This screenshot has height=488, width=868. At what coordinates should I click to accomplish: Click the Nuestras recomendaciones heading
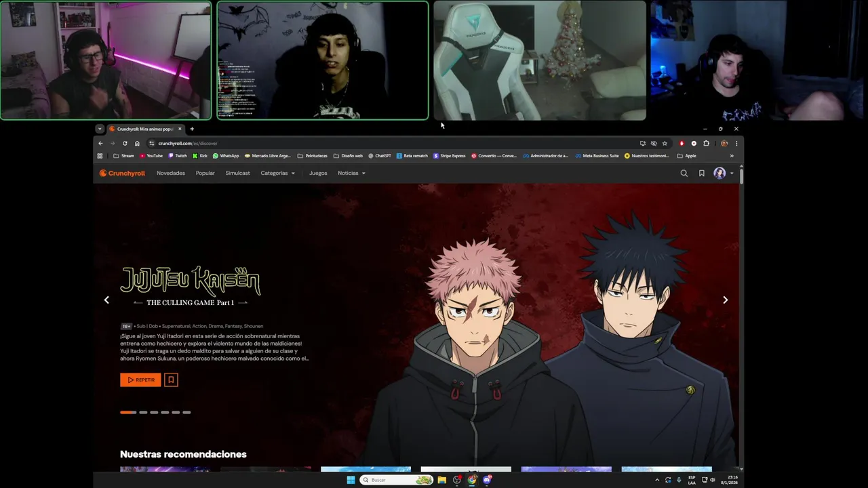[183, 454]
